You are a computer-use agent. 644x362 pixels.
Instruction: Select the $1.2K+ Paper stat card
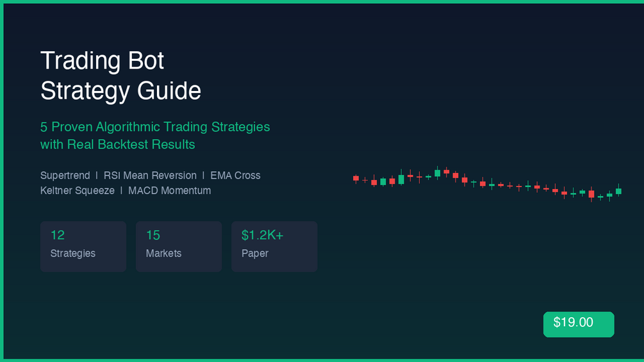pyautogui.click(x=274, y=246)
